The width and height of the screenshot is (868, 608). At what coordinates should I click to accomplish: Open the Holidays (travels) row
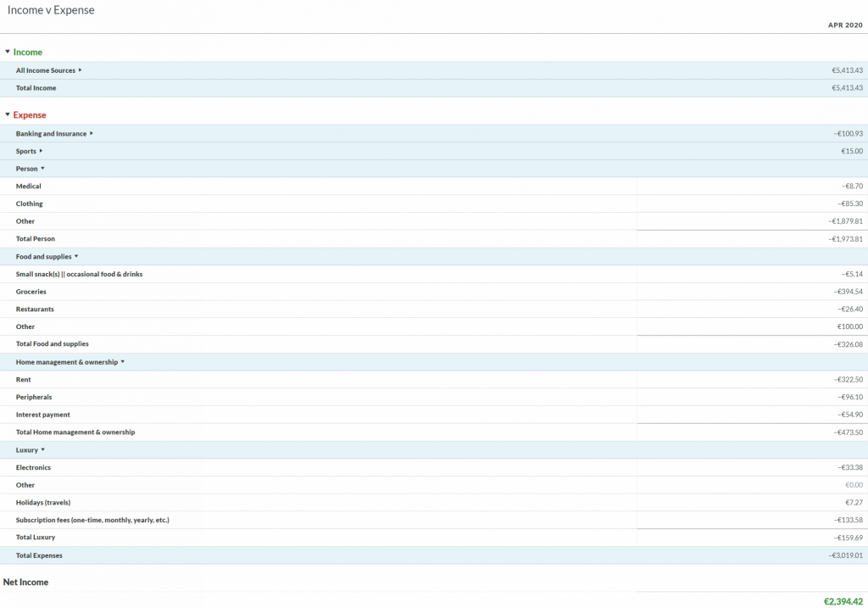coord(43,503)
